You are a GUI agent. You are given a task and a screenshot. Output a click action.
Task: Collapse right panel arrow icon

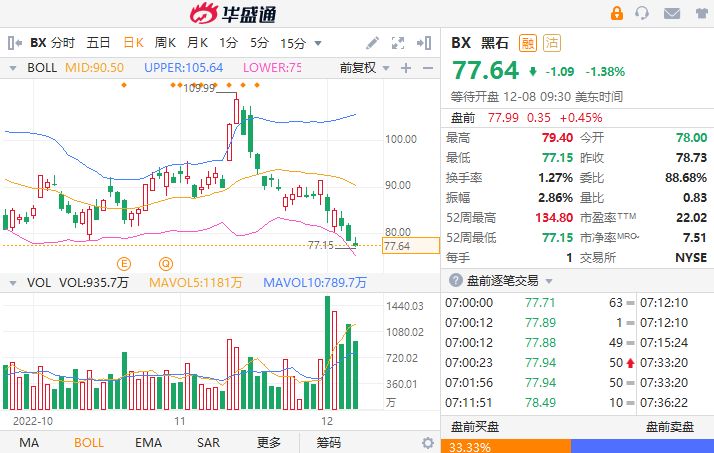click(x=424, y=43)
